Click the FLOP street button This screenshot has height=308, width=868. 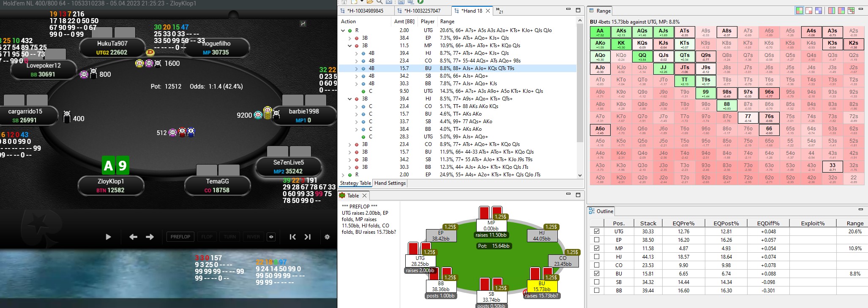coord(207,237)
